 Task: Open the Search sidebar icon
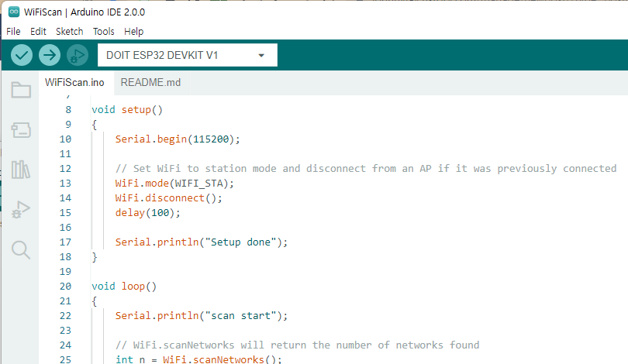21,250
